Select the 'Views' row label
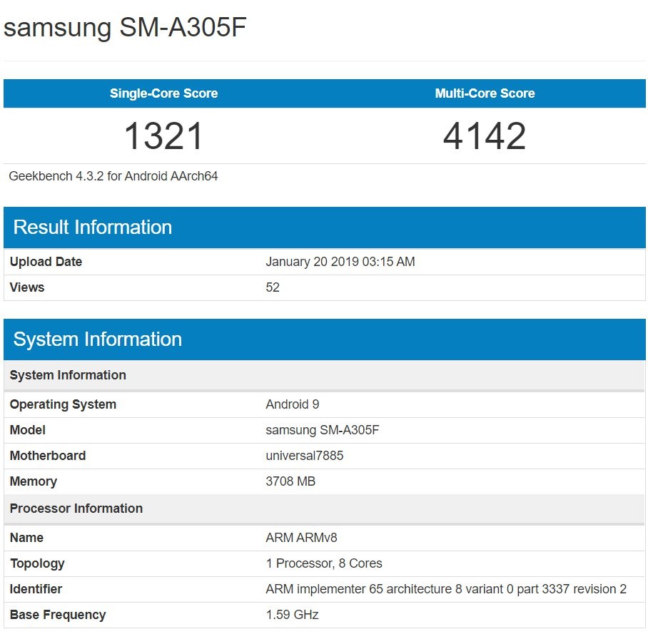The image size is (648, 644). point(27,287)
